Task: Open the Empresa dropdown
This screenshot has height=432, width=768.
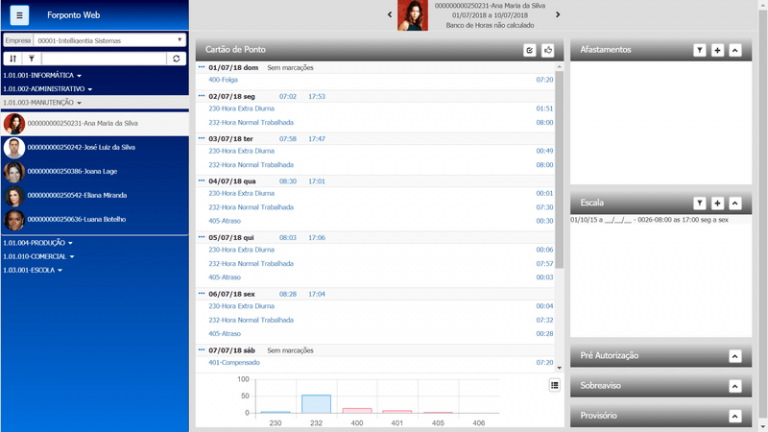Action: [x=179, y=41]
